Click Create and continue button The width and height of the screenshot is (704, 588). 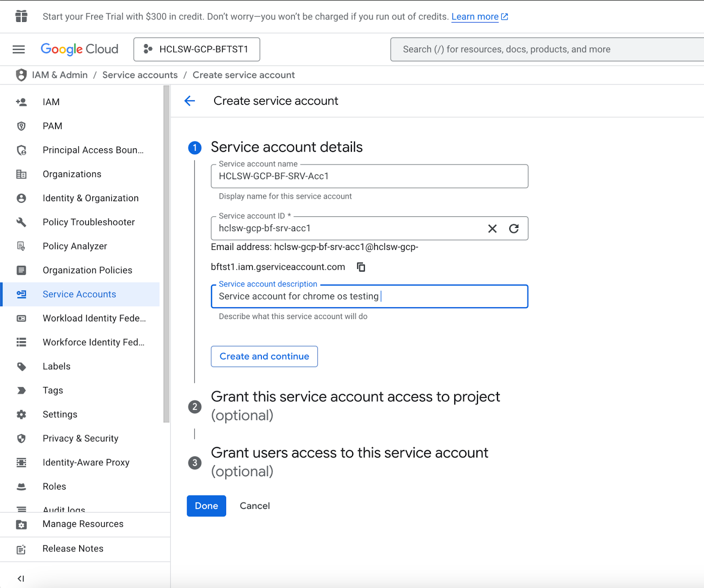[x=264, y=356]
